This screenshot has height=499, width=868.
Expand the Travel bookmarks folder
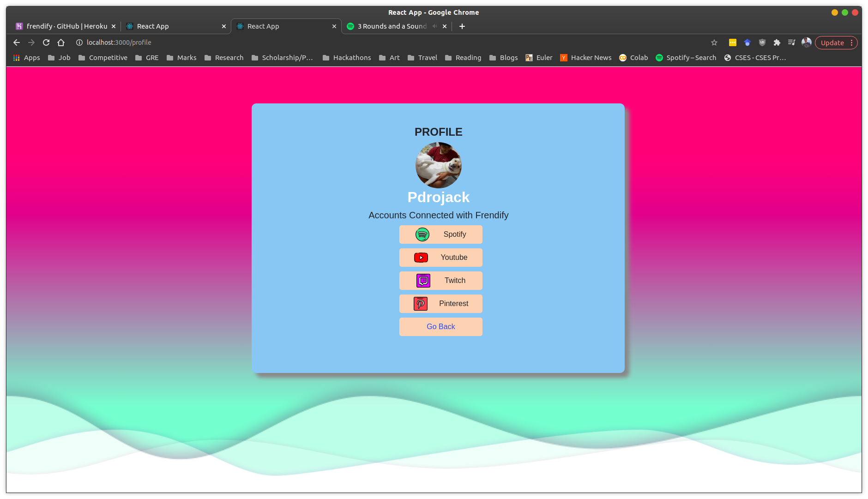pyautogui.click(x=422, y=58)
